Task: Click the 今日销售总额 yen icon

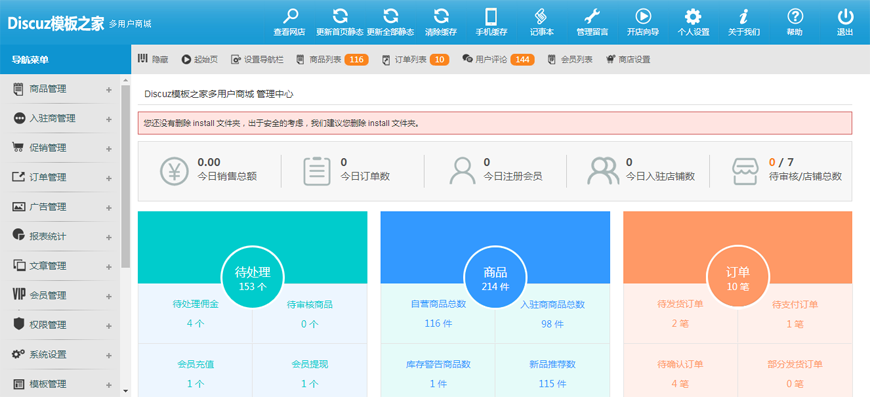Action: [x=175, y=171]
